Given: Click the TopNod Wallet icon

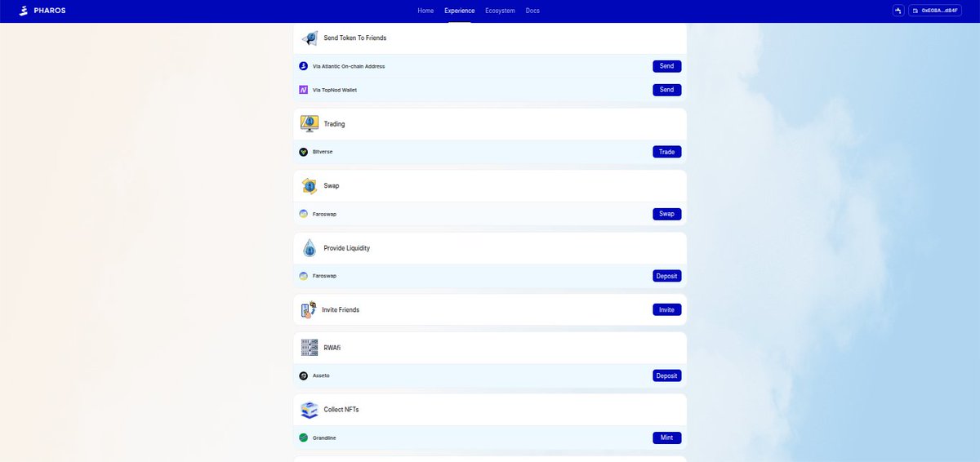Looking at the screenshot, I should (x=304, y=90).
